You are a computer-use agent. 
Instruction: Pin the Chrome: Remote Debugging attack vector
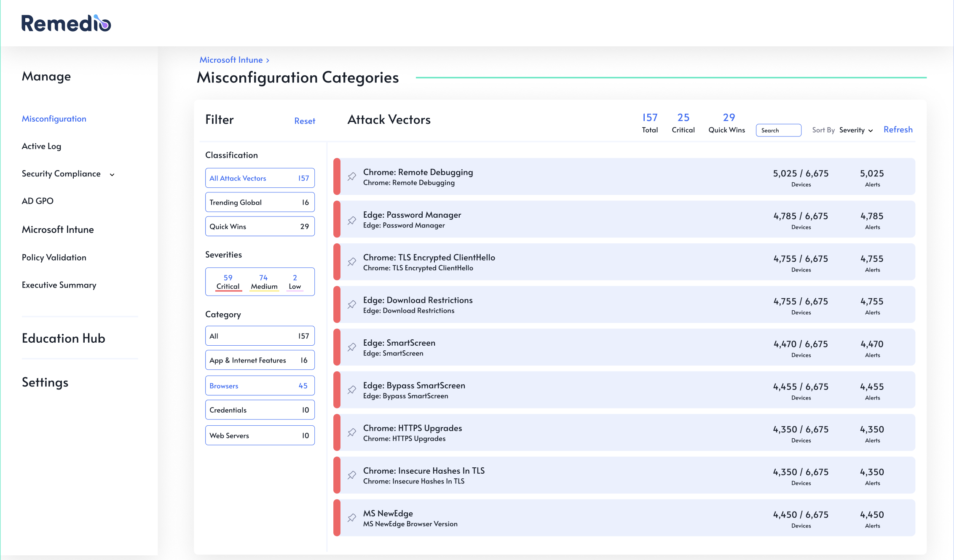(352, 177)
